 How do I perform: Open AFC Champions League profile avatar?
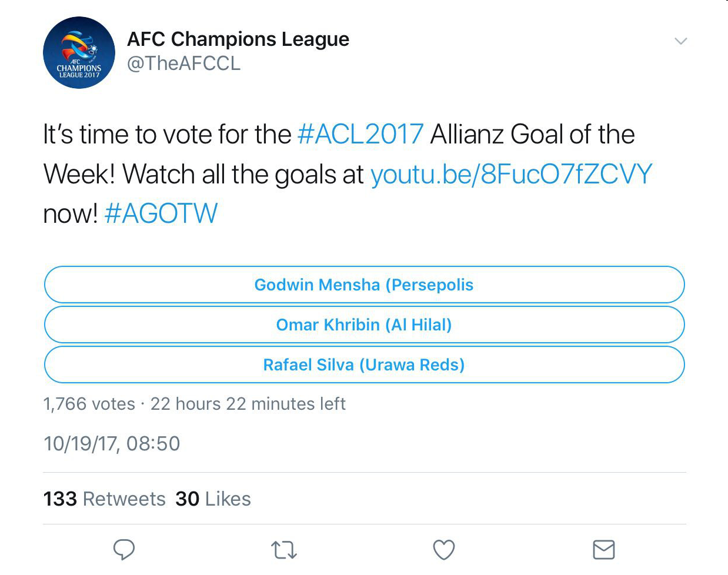pos(79,53)
